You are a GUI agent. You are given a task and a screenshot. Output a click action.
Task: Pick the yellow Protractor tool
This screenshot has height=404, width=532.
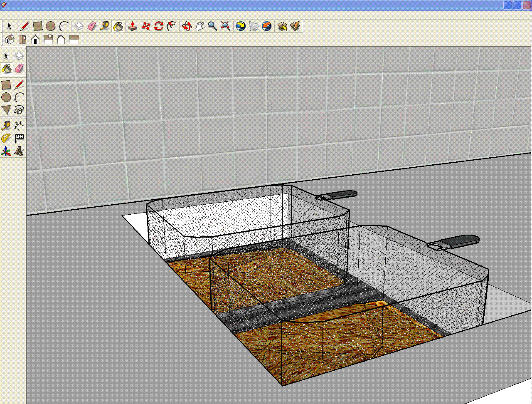(x=6, y=138)
